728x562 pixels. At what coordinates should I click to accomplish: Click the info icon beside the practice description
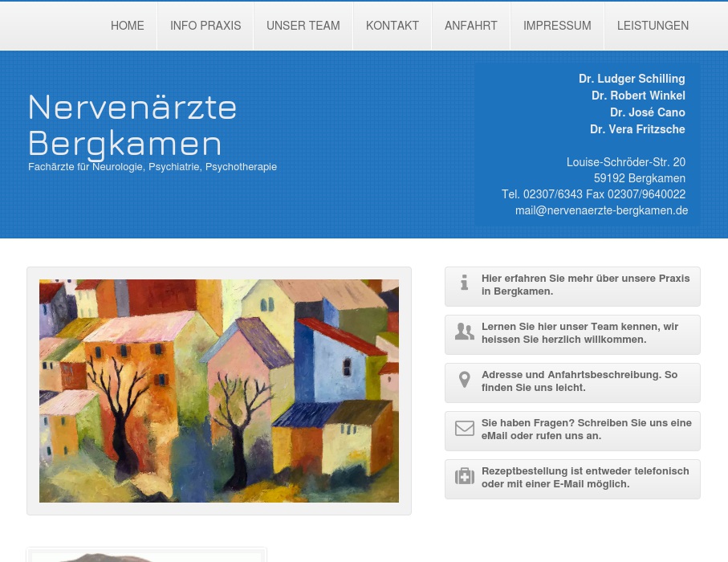(464, 283)
